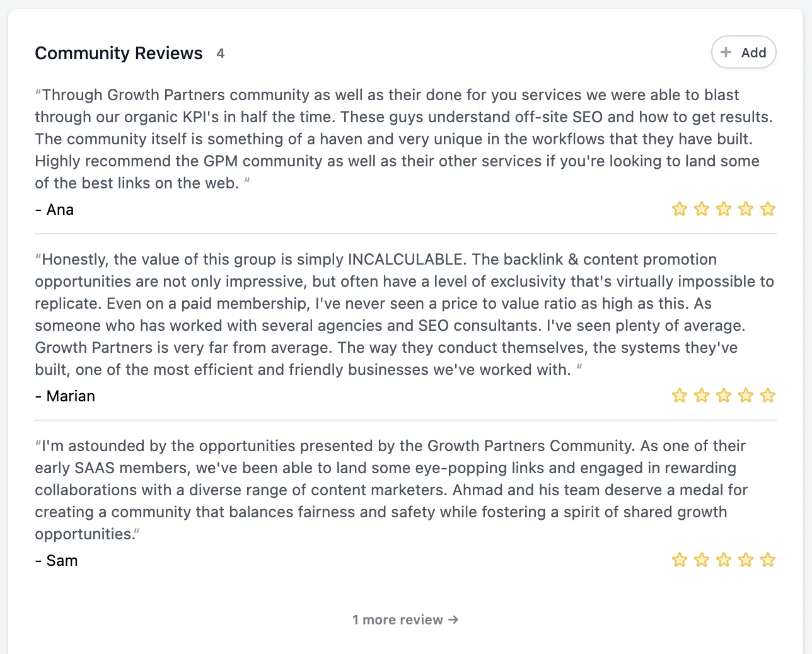Image resolution: width=812 pixels, height=654 pixels.
Task: Select the fourth star in Sam's rating
Action: click(746, 559)
